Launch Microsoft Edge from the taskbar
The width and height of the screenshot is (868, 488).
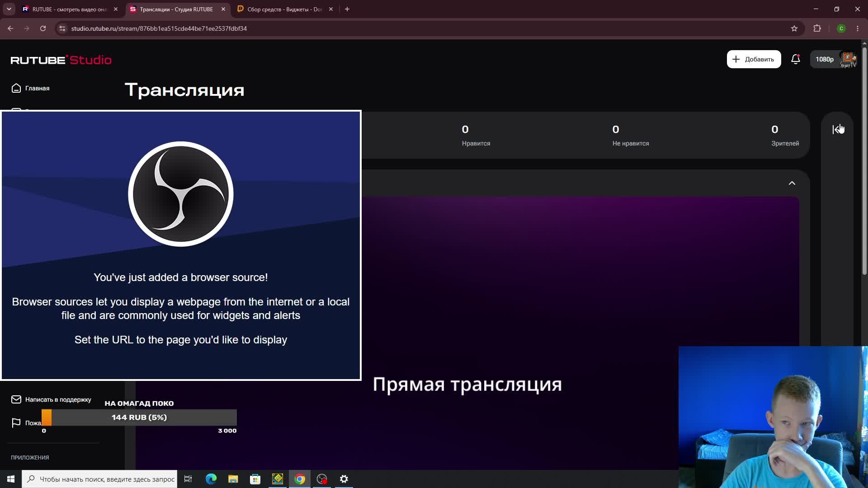[x=211, y=479]
